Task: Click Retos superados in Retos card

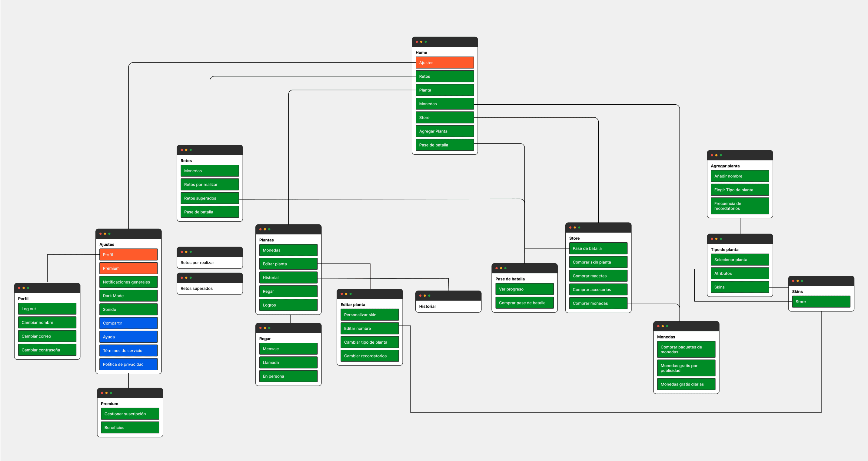Action: tap(210, 198)
